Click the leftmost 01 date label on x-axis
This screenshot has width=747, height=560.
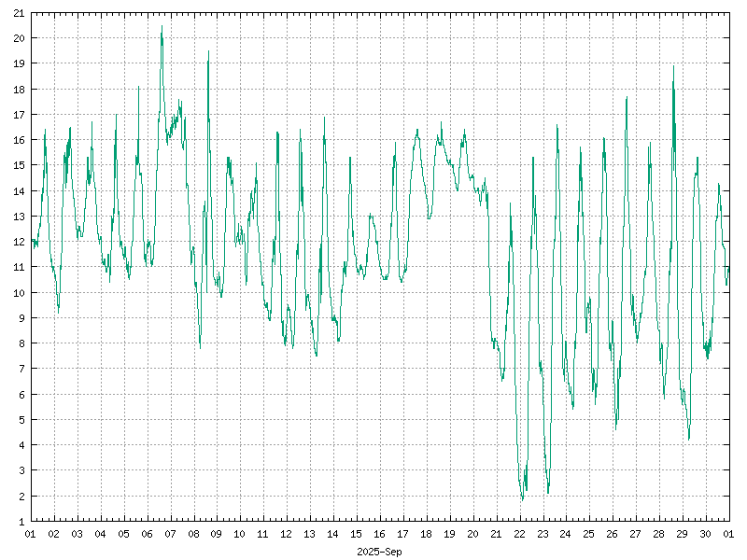point(30,534)
